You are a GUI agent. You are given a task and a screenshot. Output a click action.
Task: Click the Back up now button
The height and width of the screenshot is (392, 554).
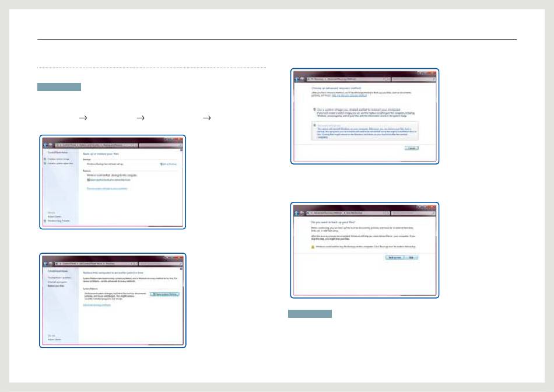pyautogui.click(x=395, y=258)
